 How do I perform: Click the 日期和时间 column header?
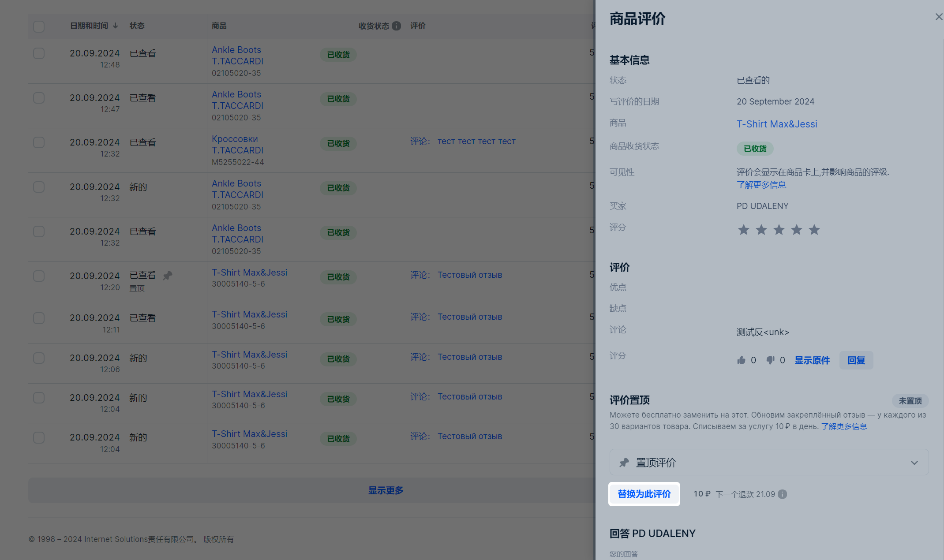pos(89,26)
